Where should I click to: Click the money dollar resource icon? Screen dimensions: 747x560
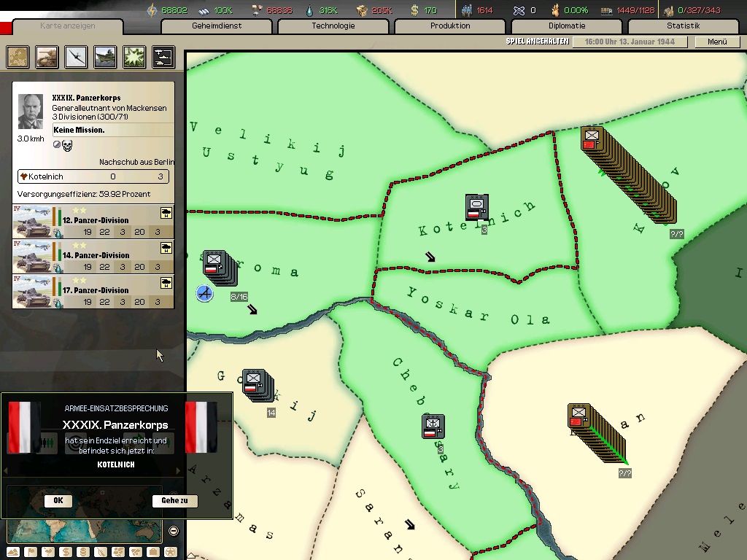tap(414, 10)
